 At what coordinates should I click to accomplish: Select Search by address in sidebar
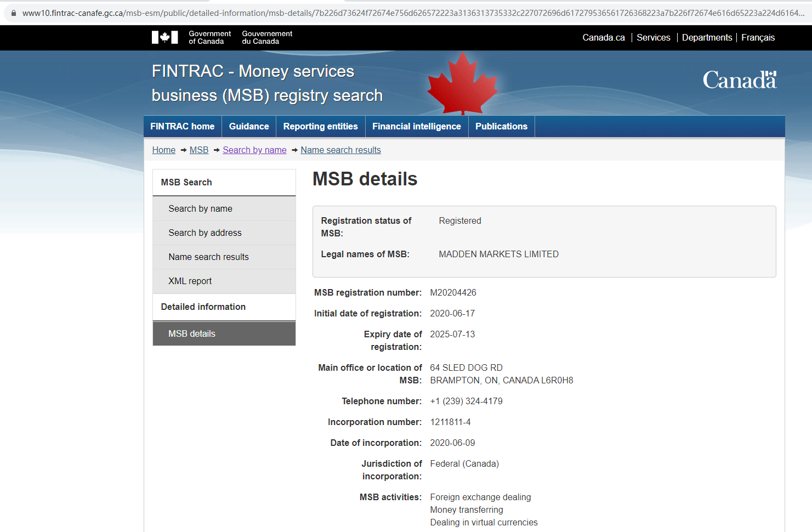224,233
